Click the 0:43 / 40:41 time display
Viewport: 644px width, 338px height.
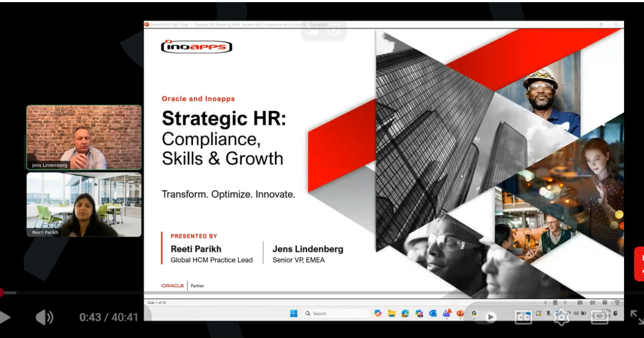pyautogui.click(x=109, y=317)
